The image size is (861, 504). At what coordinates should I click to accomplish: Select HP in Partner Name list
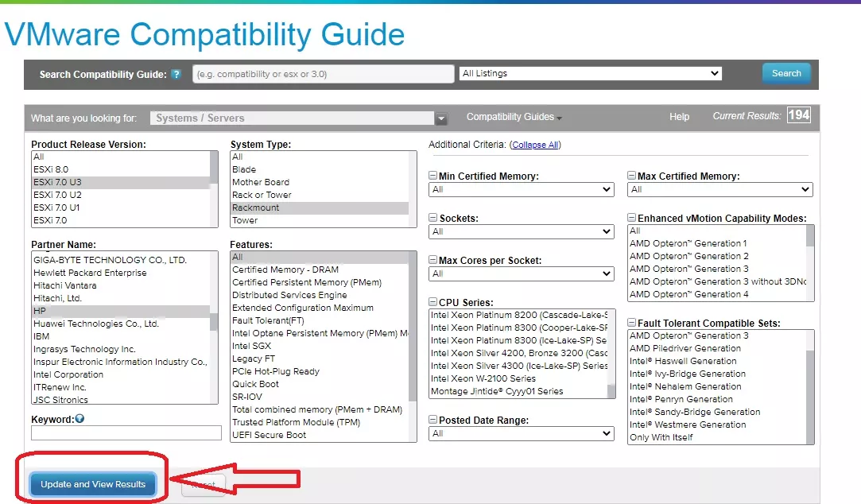pyautogui.click(x=121, y=311)
